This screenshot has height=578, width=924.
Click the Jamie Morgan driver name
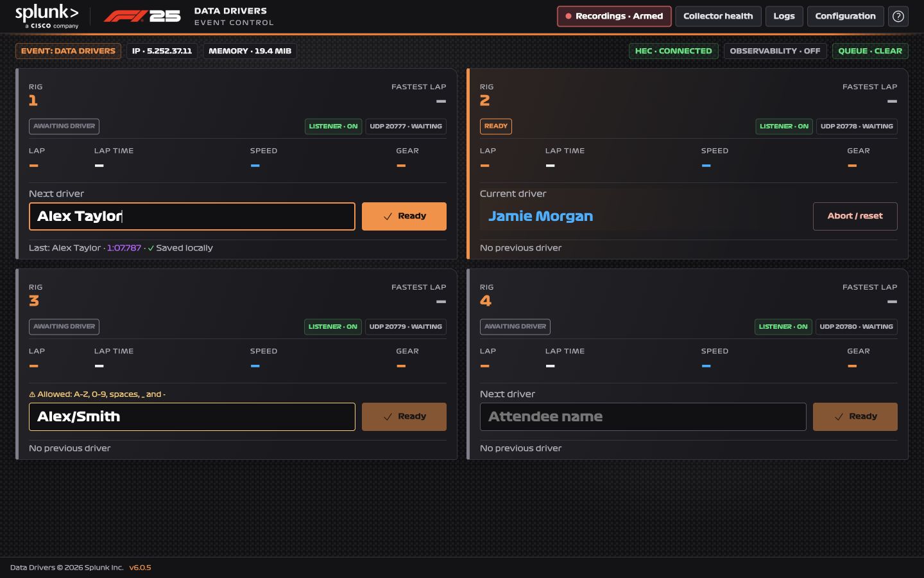click(x=540, y=216)
